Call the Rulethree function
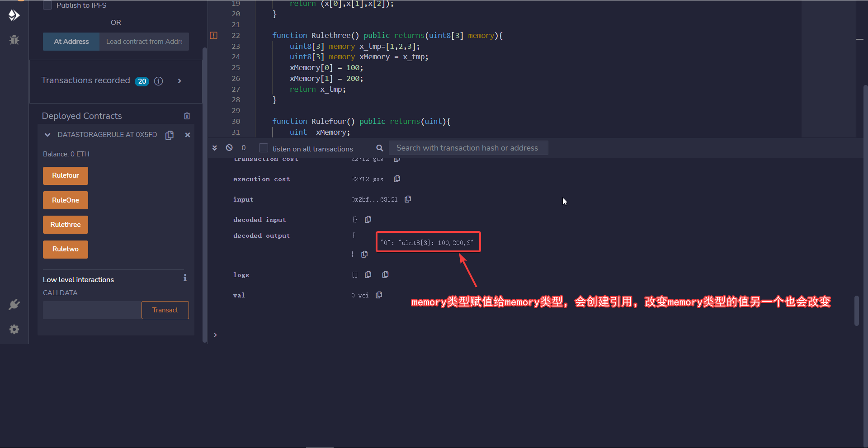 [66, 225]
